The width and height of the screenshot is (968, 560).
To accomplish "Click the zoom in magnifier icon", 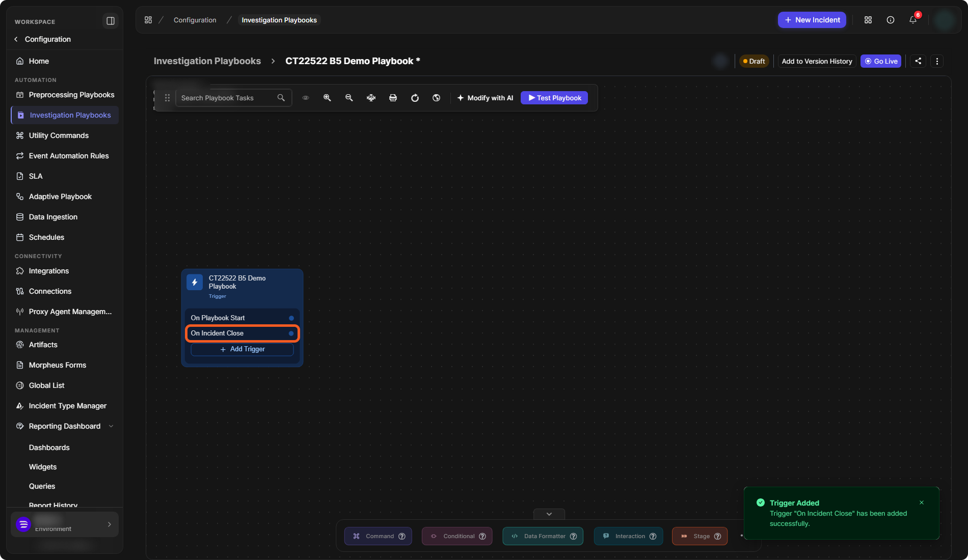I will pos(327,98).
